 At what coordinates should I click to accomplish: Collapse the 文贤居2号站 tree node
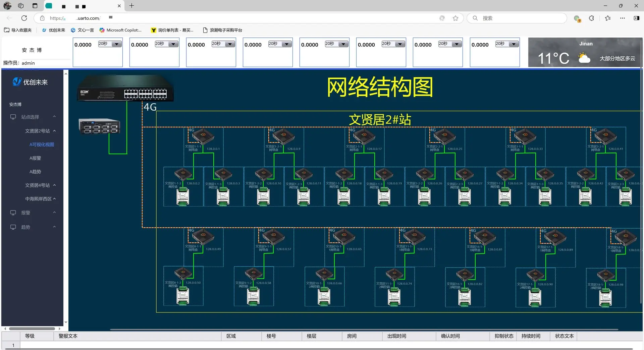point(54,131)
